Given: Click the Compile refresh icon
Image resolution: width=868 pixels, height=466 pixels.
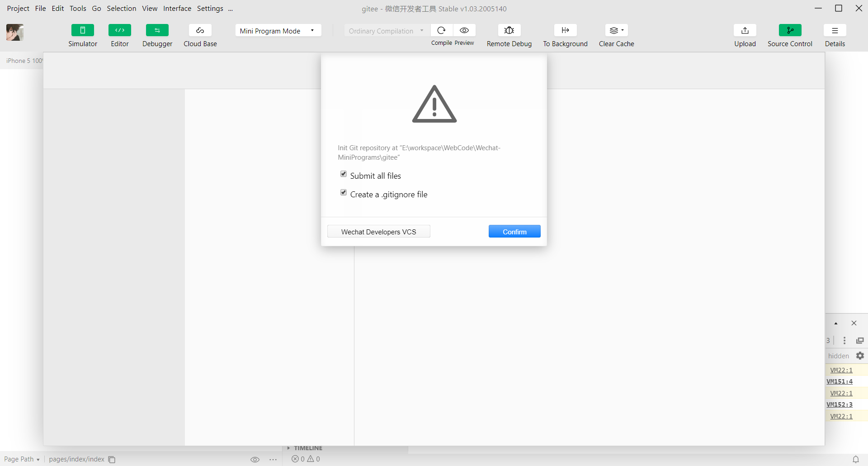Looking at the screenshot, I should 442,30.
